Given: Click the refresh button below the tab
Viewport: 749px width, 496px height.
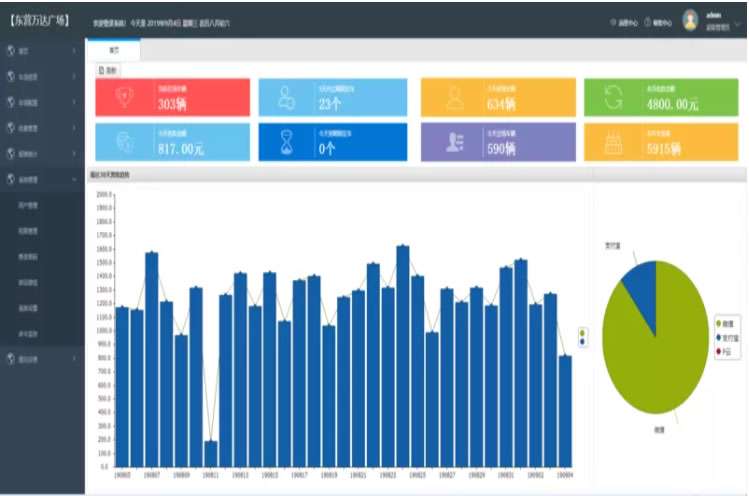Looking at the screenshot, I should (x=107, y=70).
